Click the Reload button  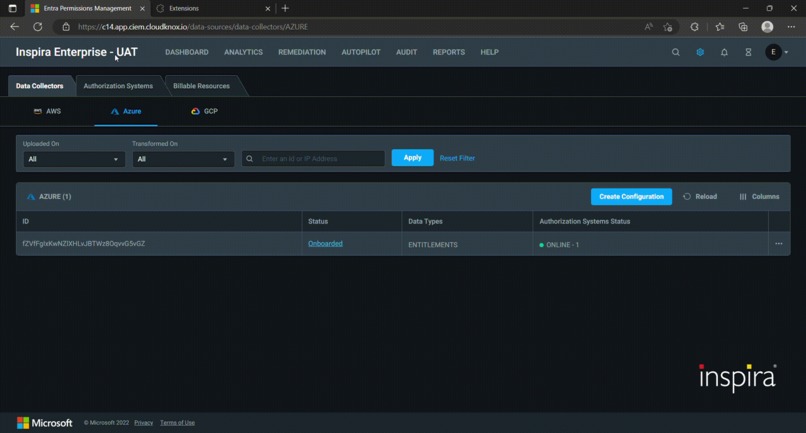click(x=700, y=196)
